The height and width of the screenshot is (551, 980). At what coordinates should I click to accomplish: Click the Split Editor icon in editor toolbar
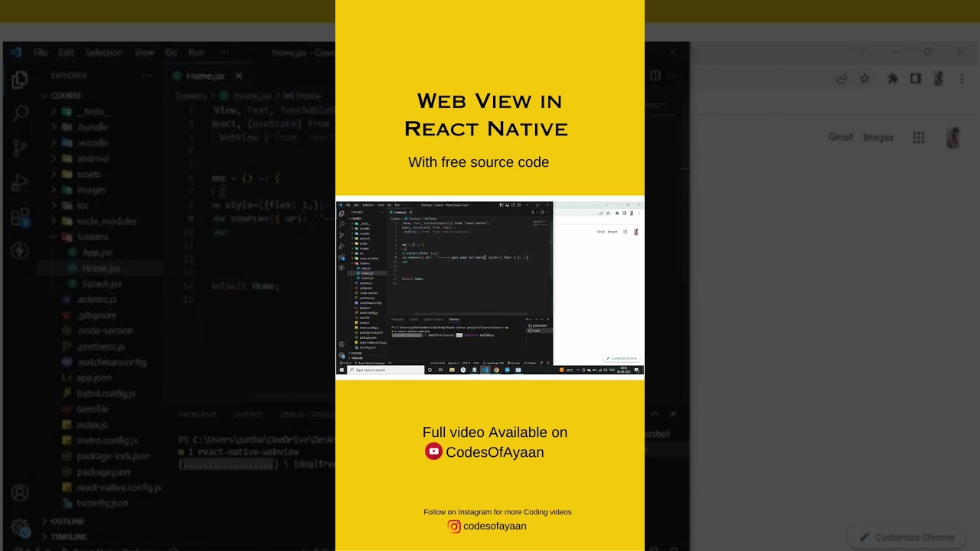click(x=542, y=213)
